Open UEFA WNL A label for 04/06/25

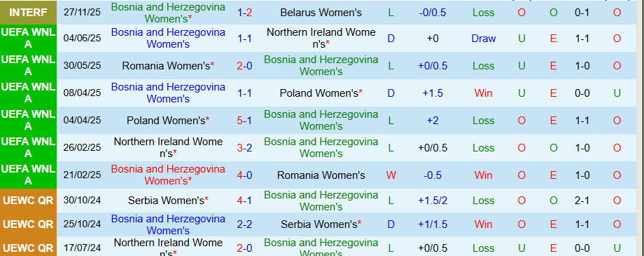click(x=28, y=39)
